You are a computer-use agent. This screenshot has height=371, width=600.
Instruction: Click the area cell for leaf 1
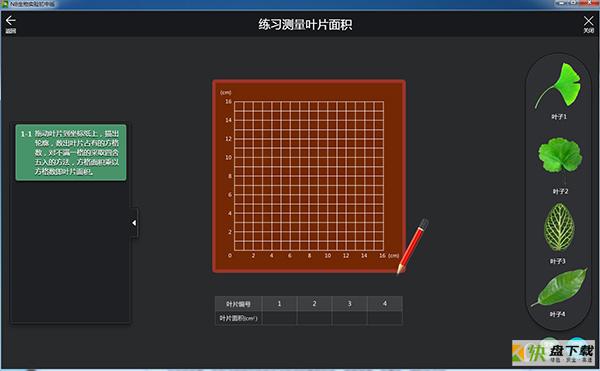tap(279, 318)
